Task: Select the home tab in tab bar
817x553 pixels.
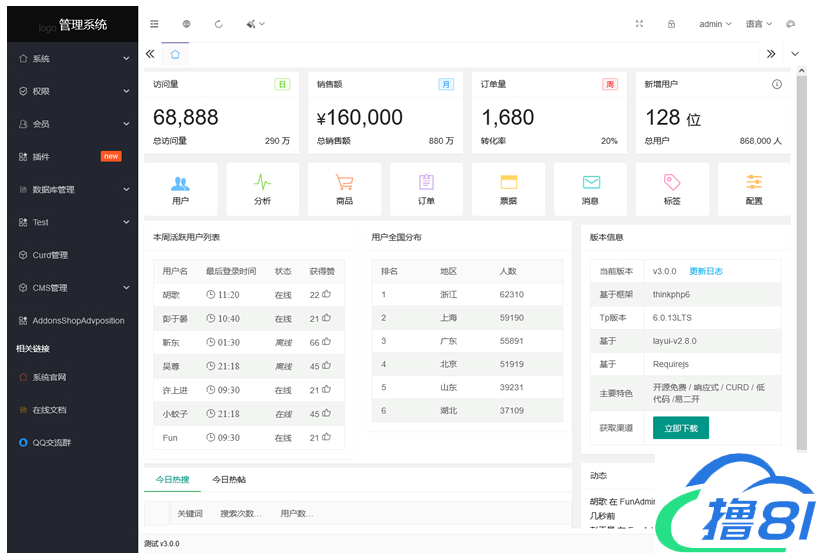Action: tap(175, 54)
